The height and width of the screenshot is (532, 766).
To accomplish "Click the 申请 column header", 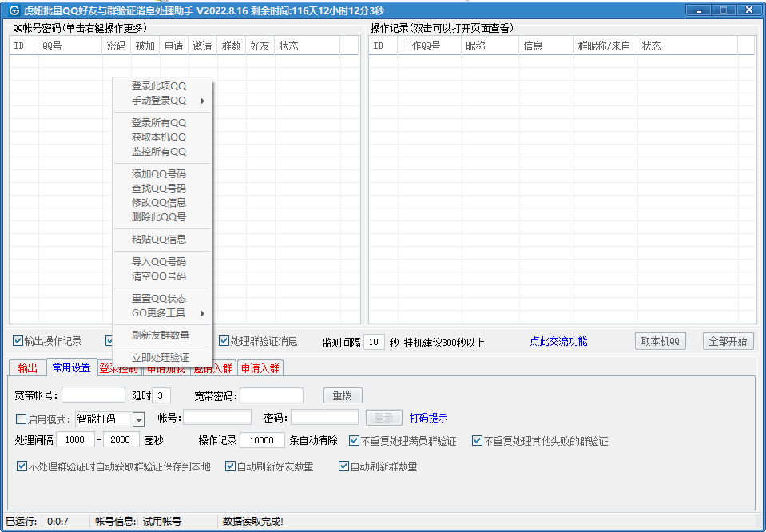I will point(174,46).
